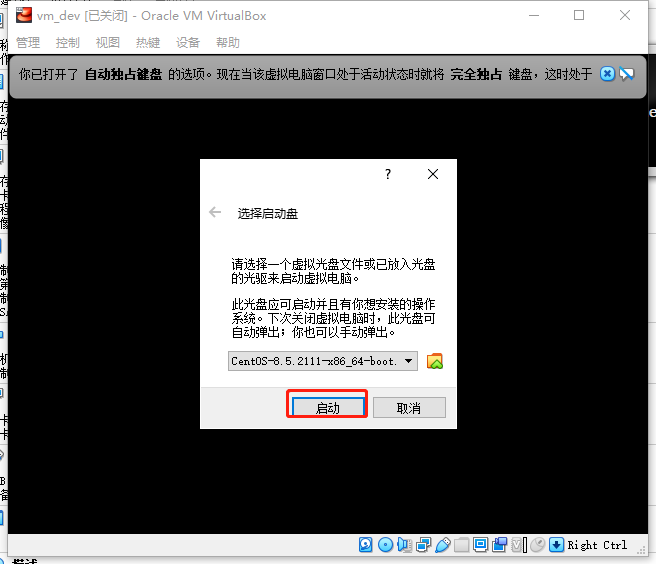656x564 pixels.
Task: Click the recording indicator icon in status bar
Action: point(500,545)
